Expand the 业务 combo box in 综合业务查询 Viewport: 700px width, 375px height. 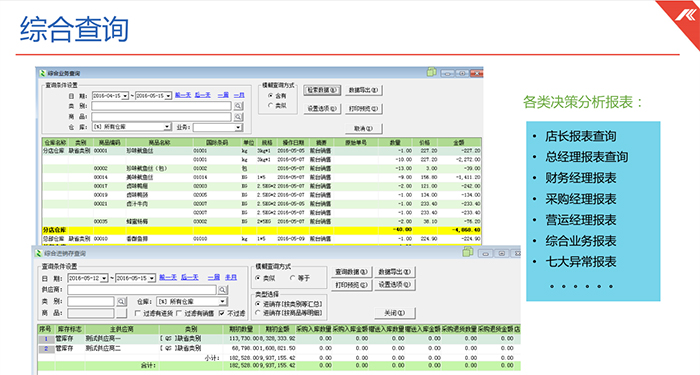238,127
